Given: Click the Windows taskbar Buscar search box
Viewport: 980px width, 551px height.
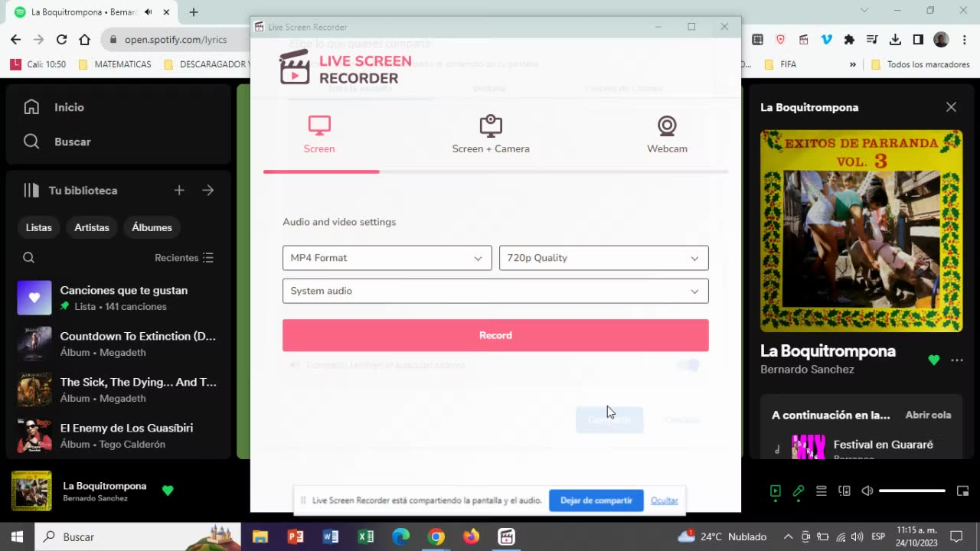Looking at the screenshot, I should click(x=138, y=537).
